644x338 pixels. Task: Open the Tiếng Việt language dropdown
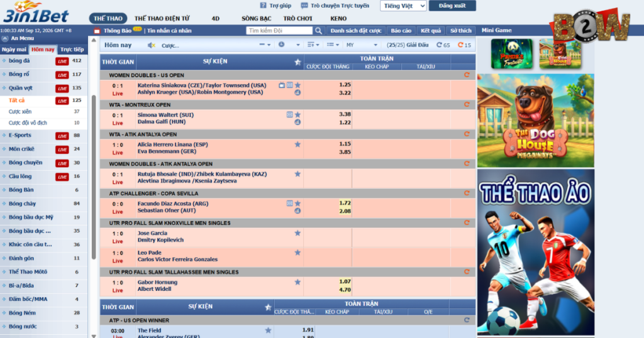(403, 6)
